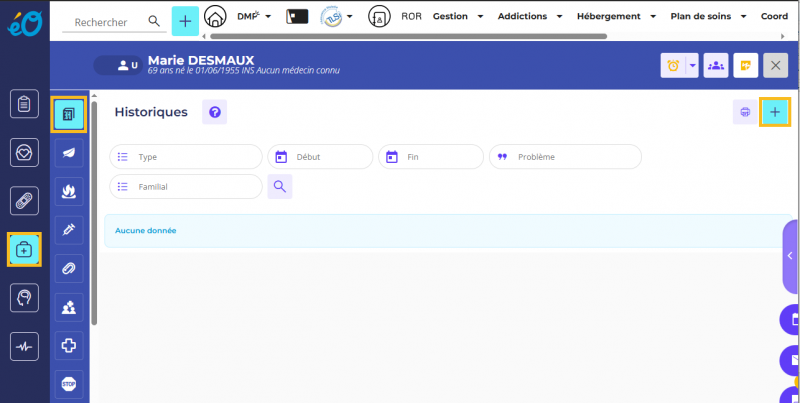Expand the right side panel chevron
800x403 pixels.
click(x=790, y=256)
